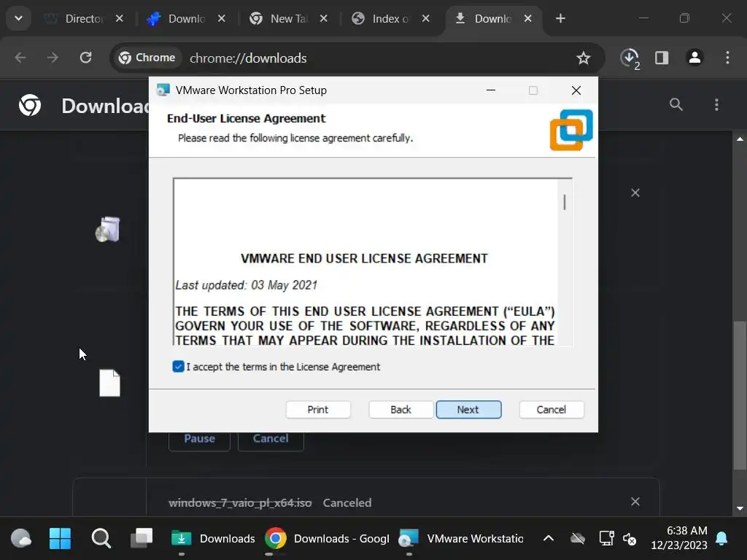Open the Chrome profile icon
The image size is (747, 560).
click(x=694, y=58)
